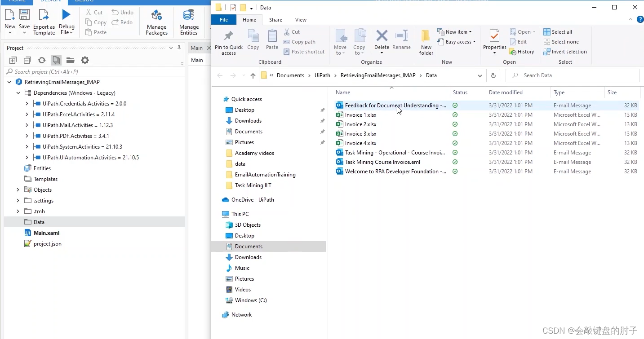
Task: Click Paste shortcut in Explorer ribbon
Action: click(304, 52)
